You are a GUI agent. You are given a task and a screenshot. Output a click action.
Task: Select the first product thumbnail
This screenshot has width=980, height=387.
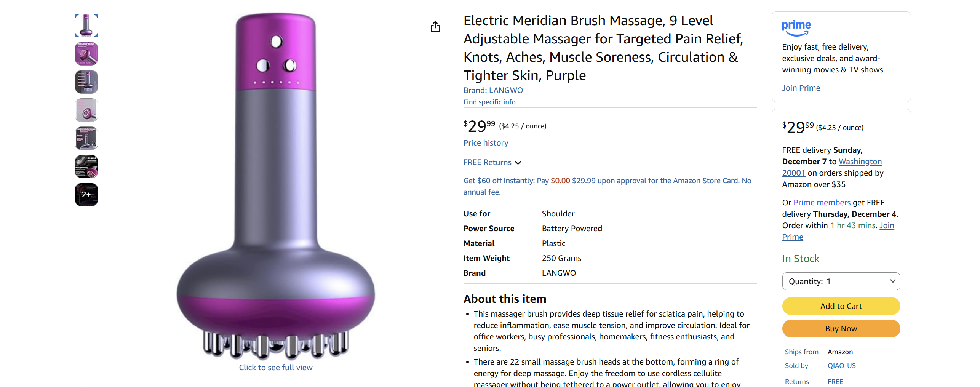tap(86, 25)
